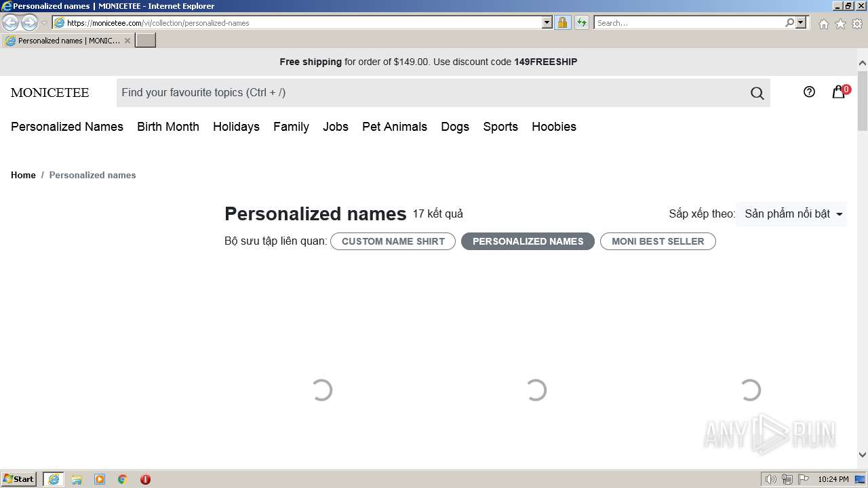The width and height of the screenshot is (868, 488).
Task: Click the vertical scrollbar thumb
Action: point(863,100)
